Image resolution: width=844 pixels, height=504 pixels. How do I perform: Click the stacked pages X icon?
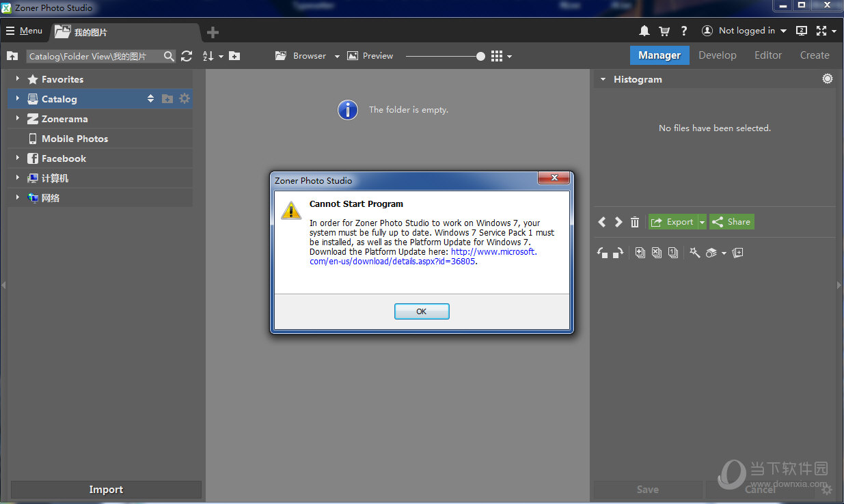coord(657,253)
